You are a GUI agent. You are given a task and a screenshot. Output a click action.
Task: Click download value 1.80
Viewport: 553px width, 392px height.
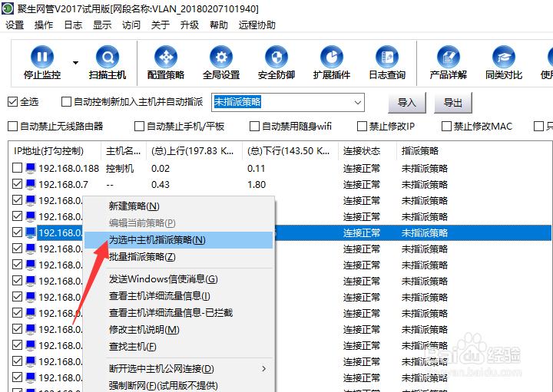tap(257, 185)
